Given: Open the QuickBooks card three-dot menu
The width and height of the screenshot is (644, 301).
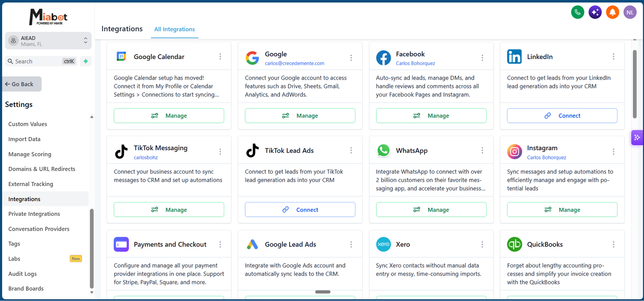Looking at the screenshot, I should (613, 244).
